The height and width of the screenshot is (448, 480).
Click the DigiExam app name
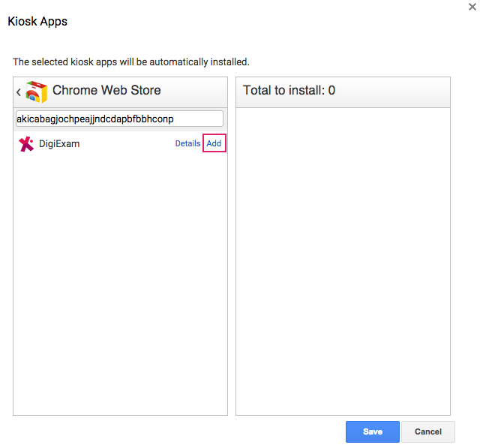tap(59, 143)
